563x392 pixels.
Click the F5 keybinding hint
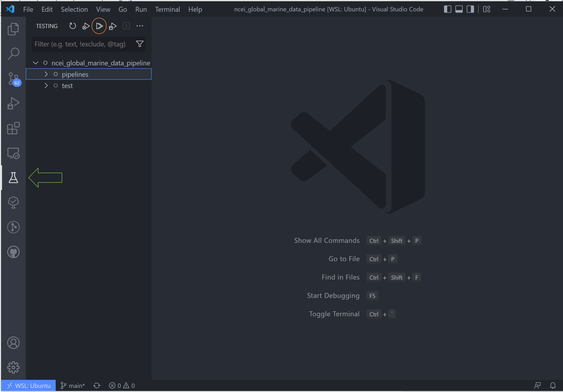tap(372, 296)
